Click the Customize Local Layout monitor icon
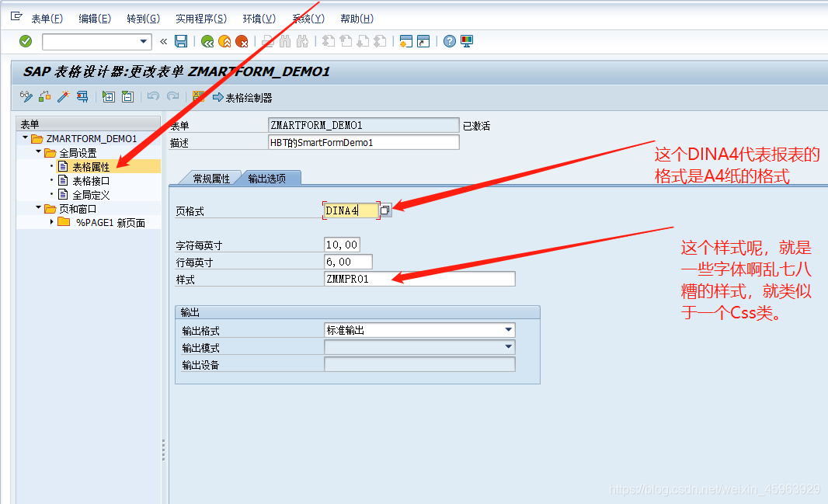Image resolution: width=828 pixels, height=504 pixels. click(467, 41)
